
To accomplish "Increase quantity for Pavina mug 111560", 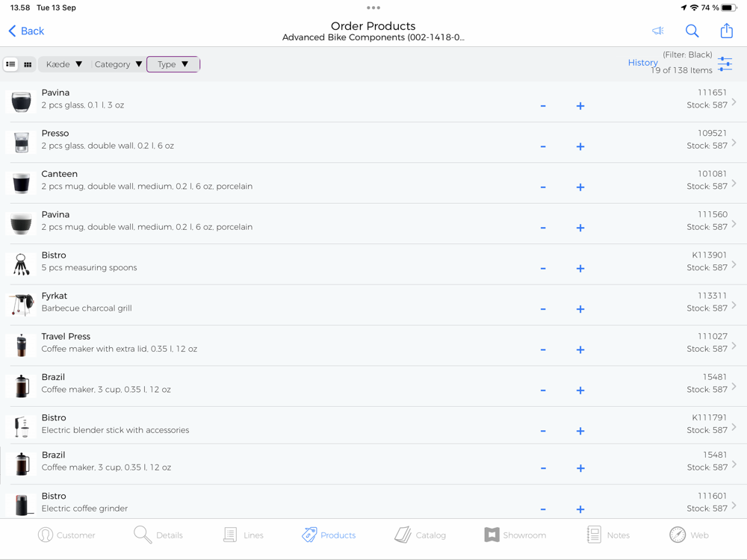I will tap(580, 228).
